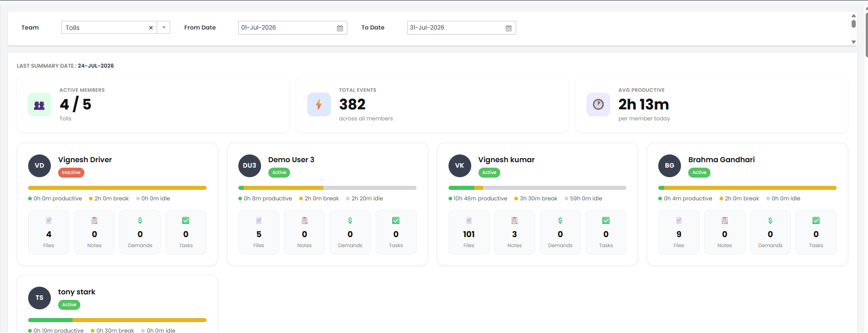The image size is (868, 333).
Task: Click the Active badge on Brahma Gandhari
Action: [x=699, y=173]
